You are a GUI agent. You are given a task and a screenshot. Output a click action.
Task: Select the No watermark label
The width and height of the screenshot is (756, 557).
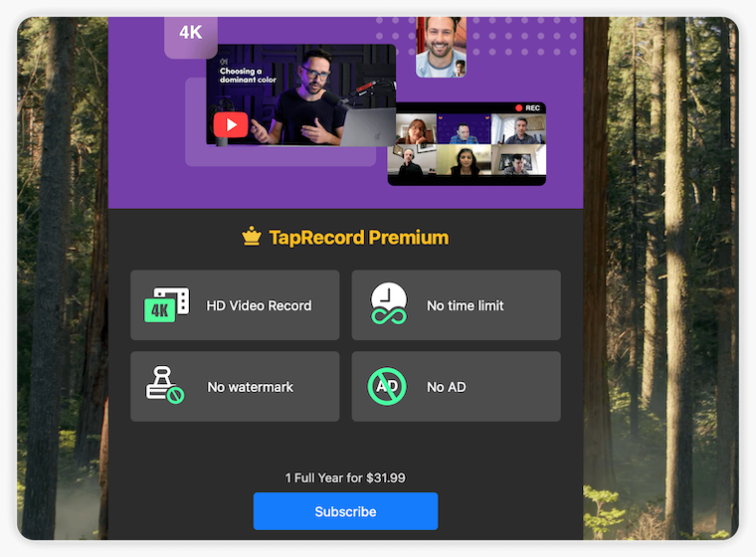(x=250, y=387)
